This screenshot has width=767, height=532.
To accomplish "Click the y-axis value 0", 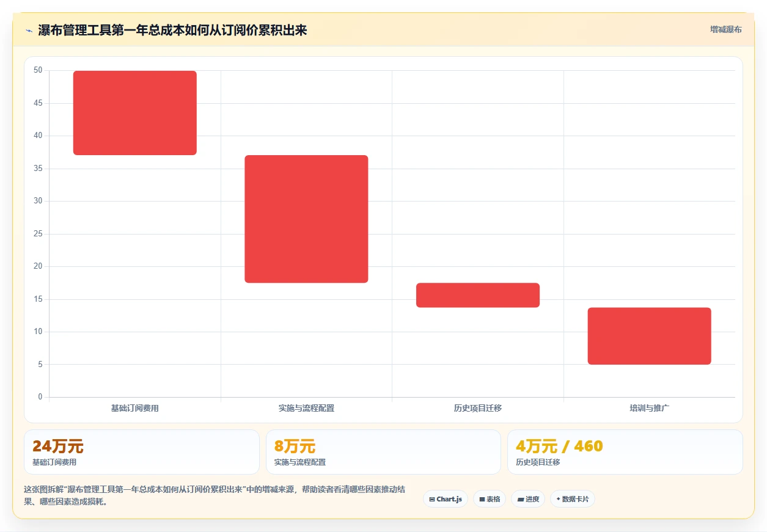I will (40, 397).
